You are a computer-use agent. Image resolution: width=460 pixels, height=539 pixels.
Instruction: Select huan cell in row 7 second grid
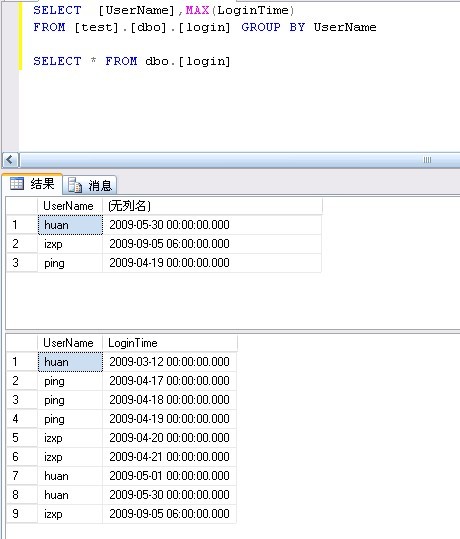click(x=70, y=476)
